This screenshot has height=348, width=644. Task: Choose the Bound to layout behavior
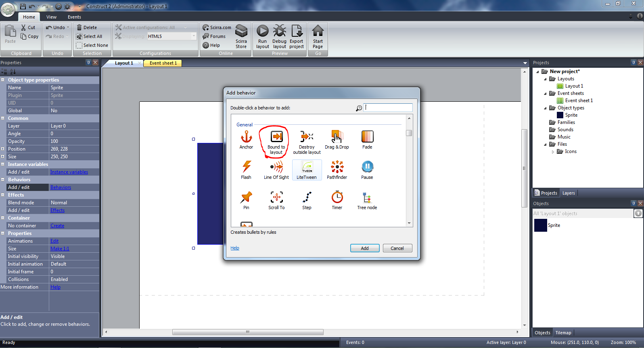(x=276, y=143)
